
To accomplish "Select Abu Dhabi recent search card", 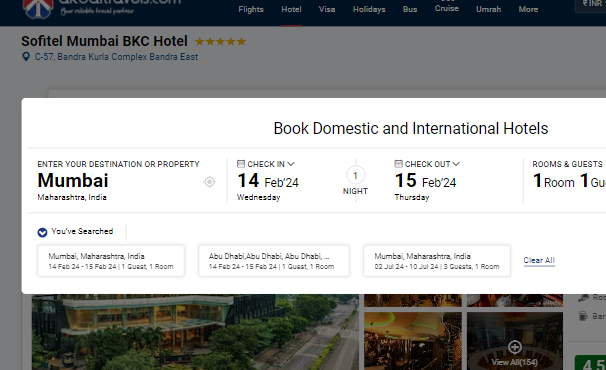I will pos(274,261).
